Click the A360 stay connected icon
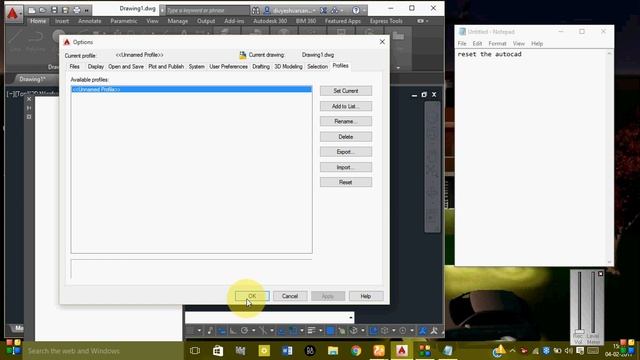This screenshot has height=360, width=640. tap(335, 10)
